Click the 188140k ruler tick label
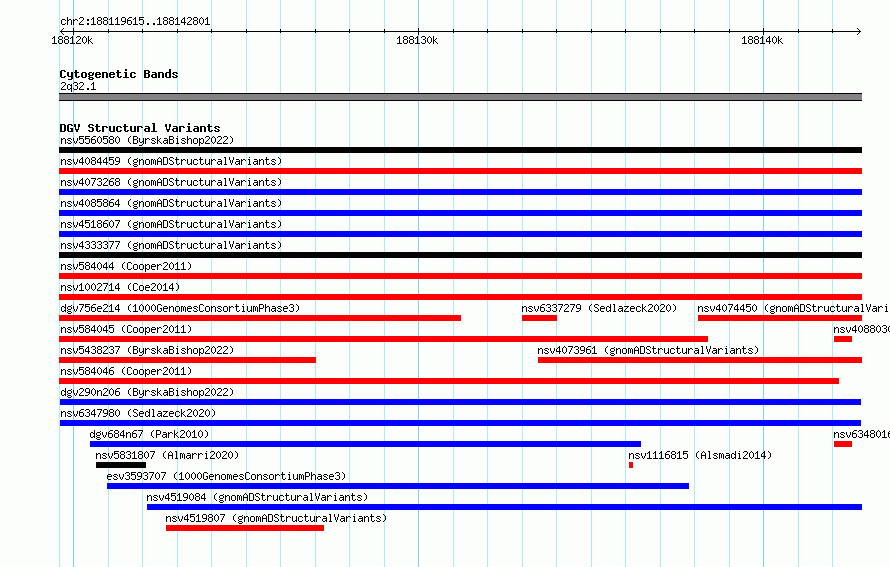Viewport: 890px width, 567px height. (x=762, y=40)
